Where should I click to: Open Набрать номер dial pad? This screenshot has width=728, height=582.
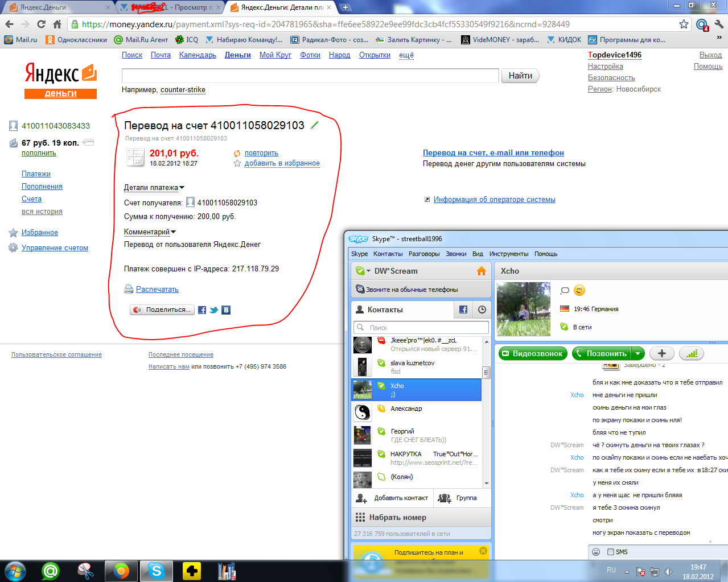click(x=421, y=517)
